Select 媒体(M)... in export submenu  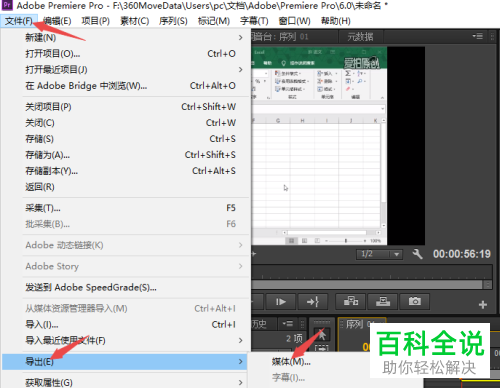(x=291, y=362)
